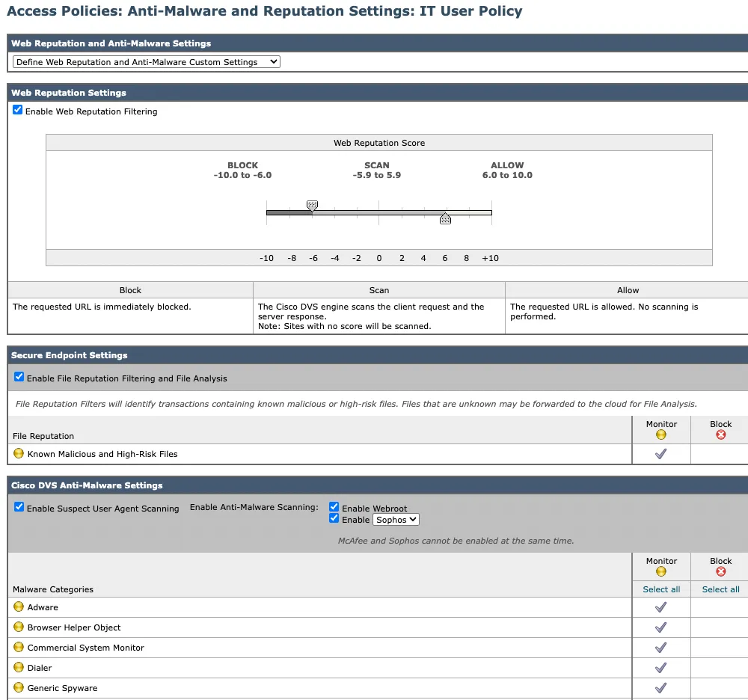Click Select all under Monitor column
The height and width of the screenshot is (700, 748).
(x=661, y=589)
